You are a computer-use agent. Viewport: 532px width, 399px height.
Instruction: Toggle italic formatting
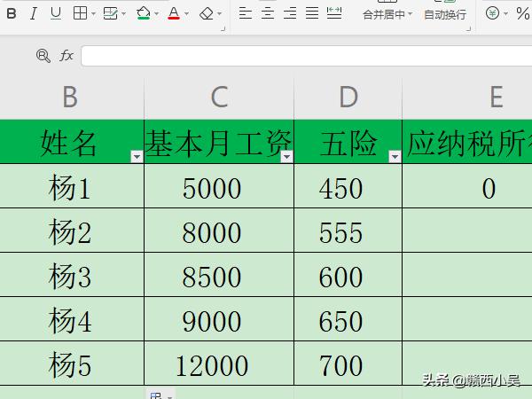34,13
